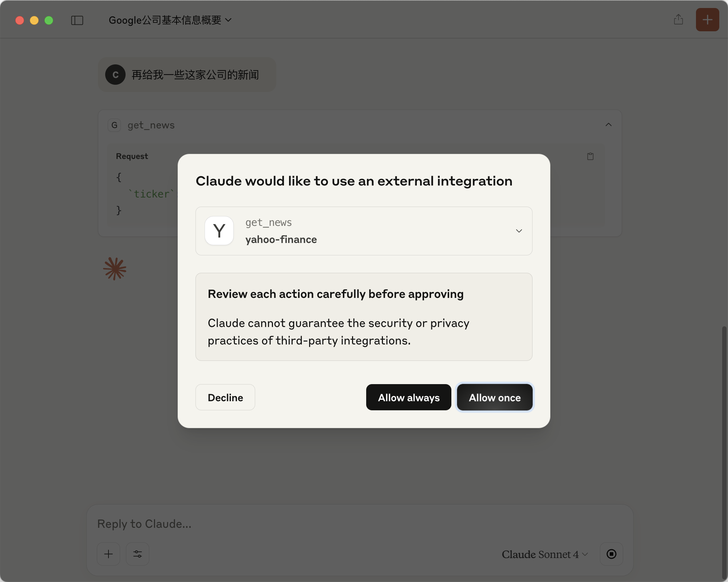The image size is (728, 582).
Task: Start new chat with plus icon
Action: 707,20
